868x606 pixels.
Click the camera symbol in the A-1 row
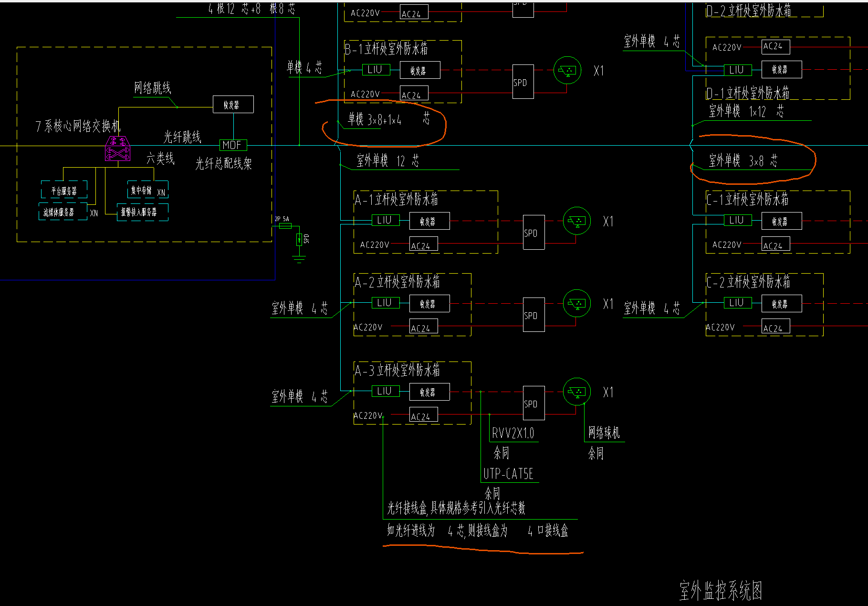click(x=577, y=221)
